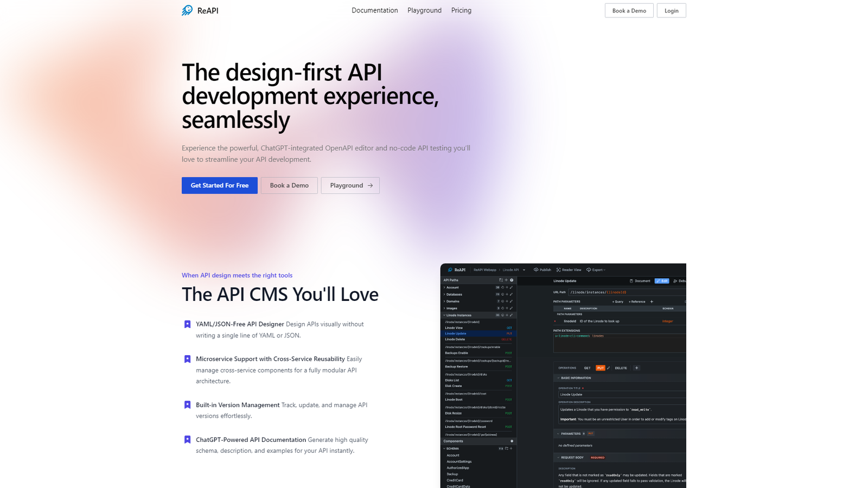Select the Disk Create endpoint

(478, 386)
